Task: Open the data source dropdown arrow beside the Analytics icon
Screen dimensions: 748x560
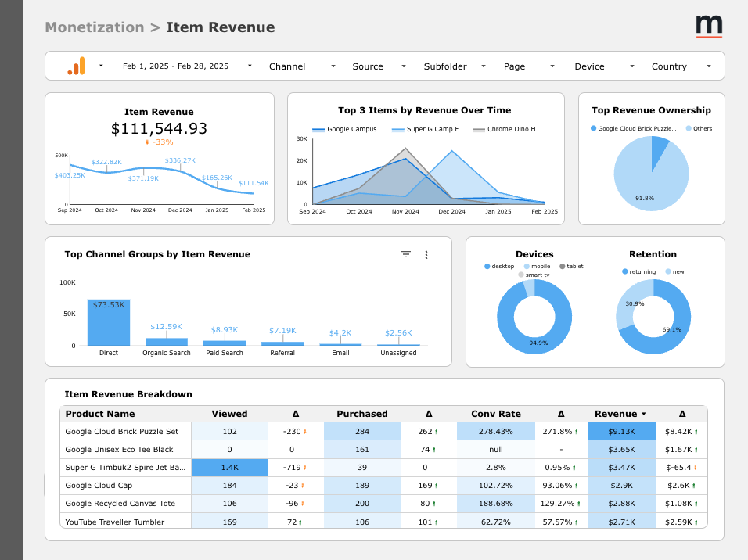Action: (x=101, y=66)
